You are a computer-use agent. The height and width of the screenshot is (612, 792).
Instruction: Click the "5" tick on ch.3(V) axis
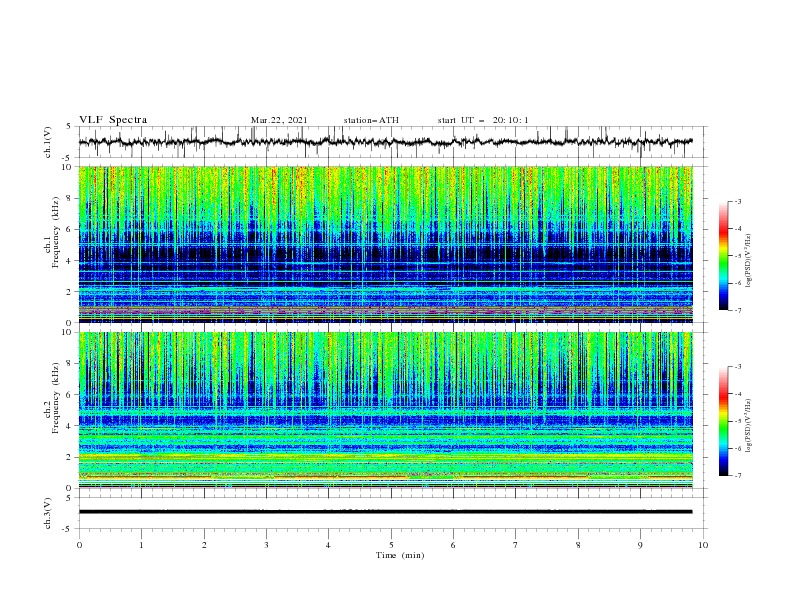[x=70, y=498]
